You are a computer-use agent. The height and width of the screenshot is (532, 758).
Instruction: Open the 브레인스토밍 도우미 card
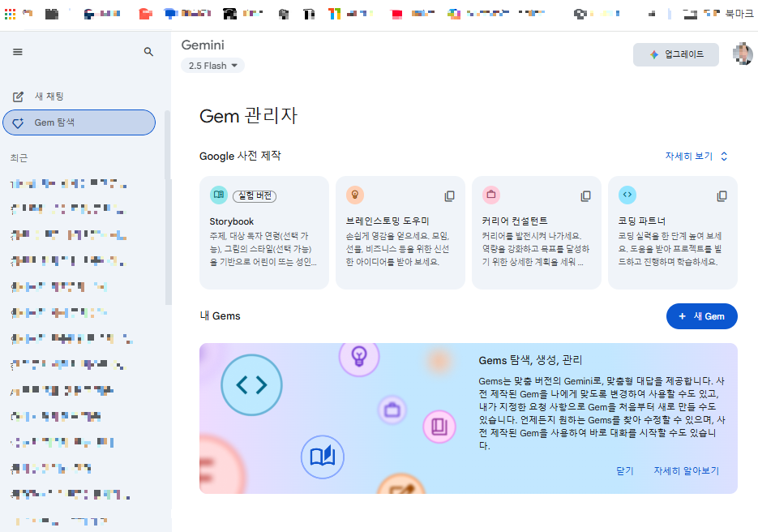[400, 233]
